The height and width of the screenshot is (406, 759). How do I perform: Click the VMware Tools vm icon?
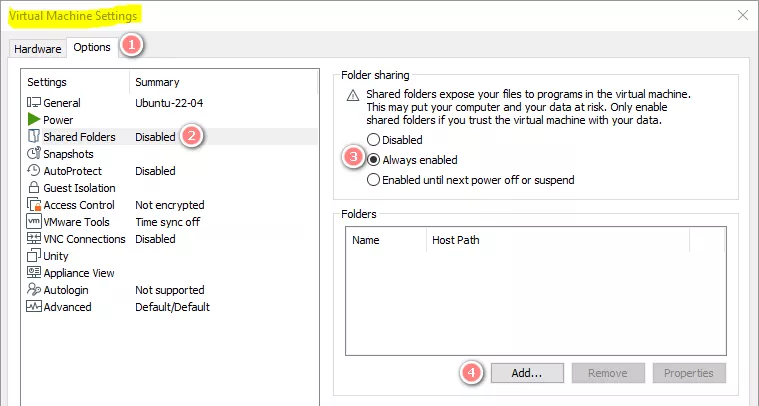point(34,222)
